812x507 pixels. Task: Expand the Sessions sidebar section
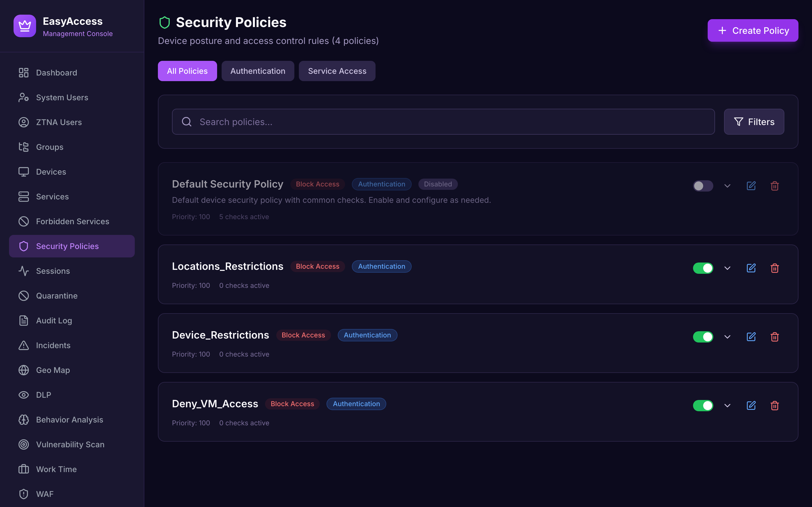point(53,271)
